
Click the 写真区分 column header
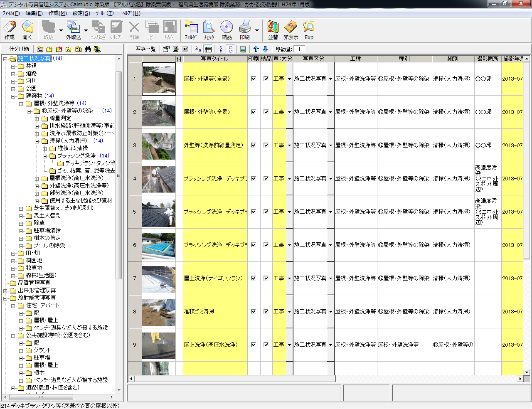(313, 59)
